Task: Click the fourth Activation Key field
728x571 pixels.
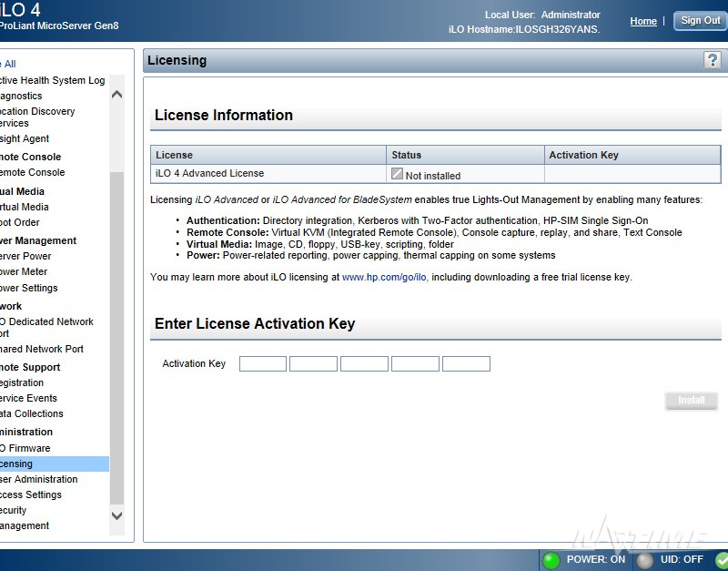Action: pyautogui.click(x=415, y=363)
